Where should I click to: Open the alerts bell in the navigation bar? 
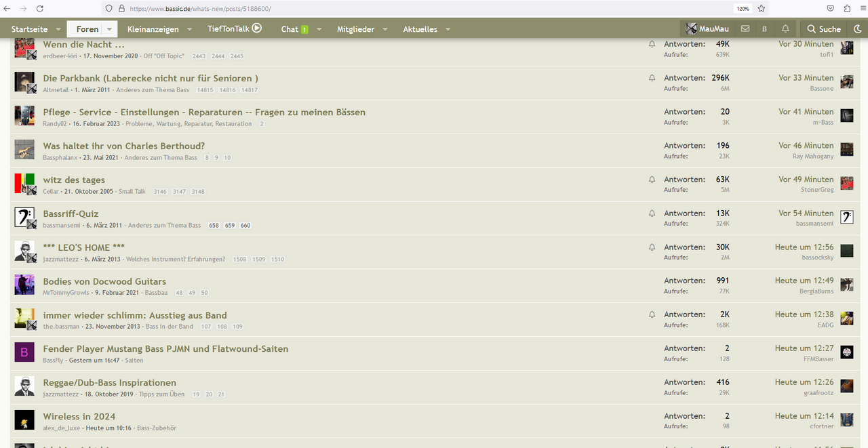(785, 28)
